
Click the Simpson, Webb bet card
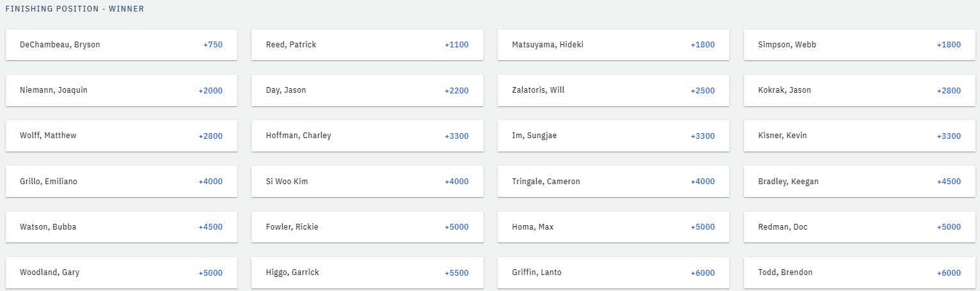click(860, 45)
